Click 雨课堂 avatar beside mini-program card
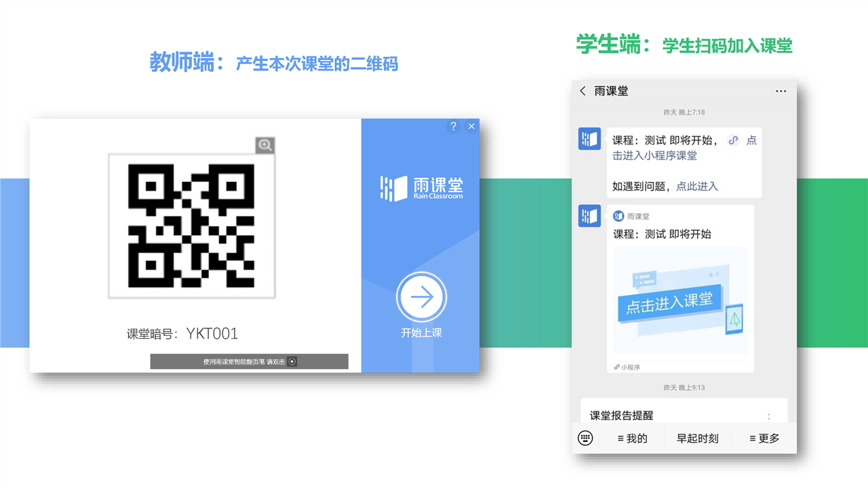The image size is (868, 488). click(589, 217)
